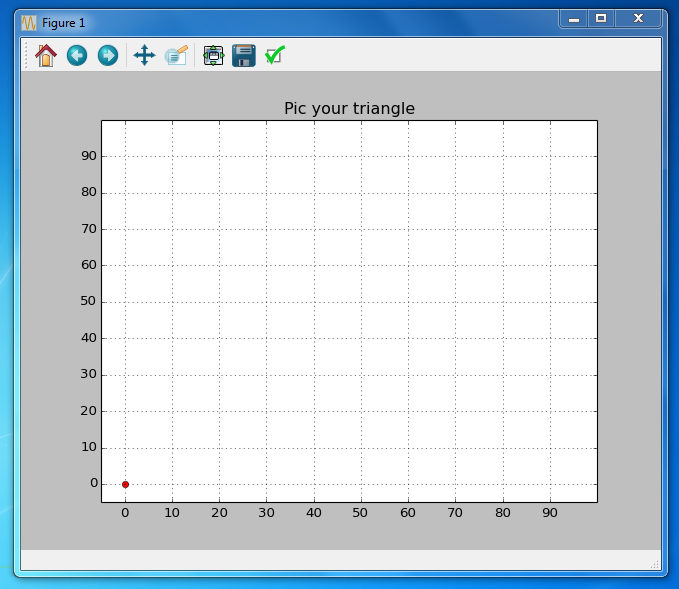Viewport: 679px width, 589px height.
Task: Click the x-axis tick label 10
Action: [172, 513]
